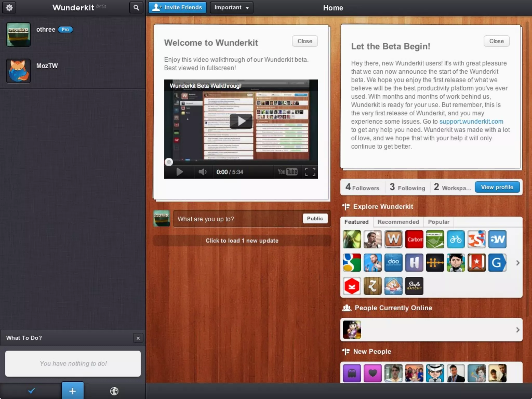Toggle the Public post visibility button

click(315, 218)
